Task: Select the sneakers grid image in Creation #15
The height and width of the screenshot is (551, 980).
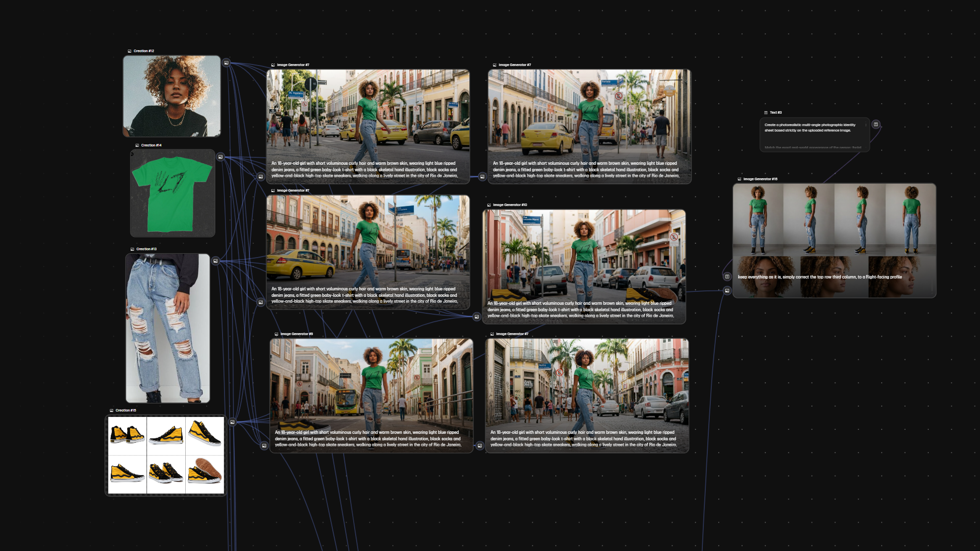Action: tap(166, 455)
